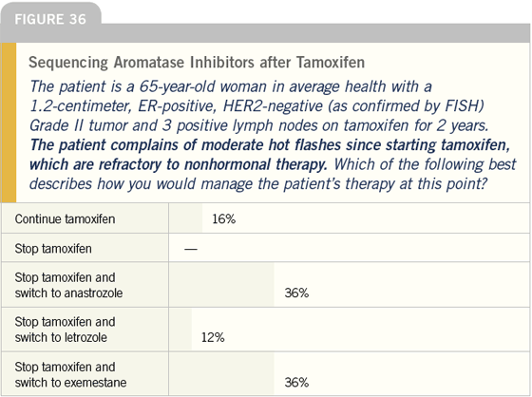Click the dash value for Stop tamoxifen

(x=191, y=249)
